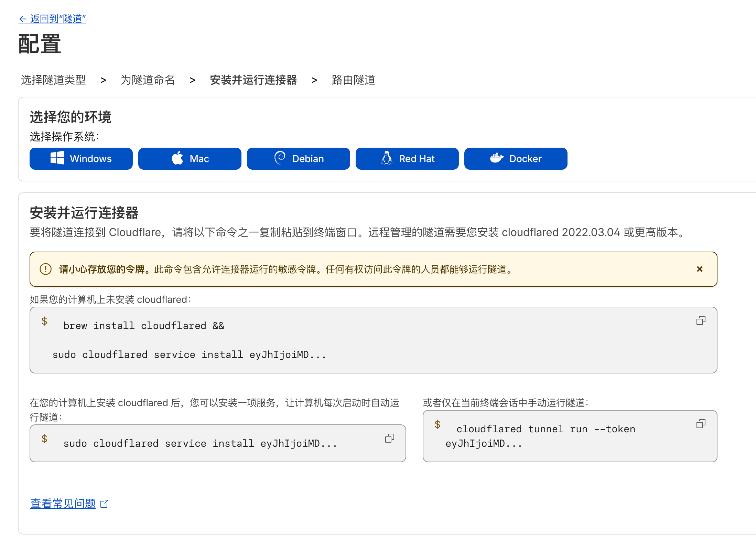Viewport: 756px width, 539px height.
Task: Jump to 路由隧道 step
Action: pyautogui.click(x=353, y=80)
